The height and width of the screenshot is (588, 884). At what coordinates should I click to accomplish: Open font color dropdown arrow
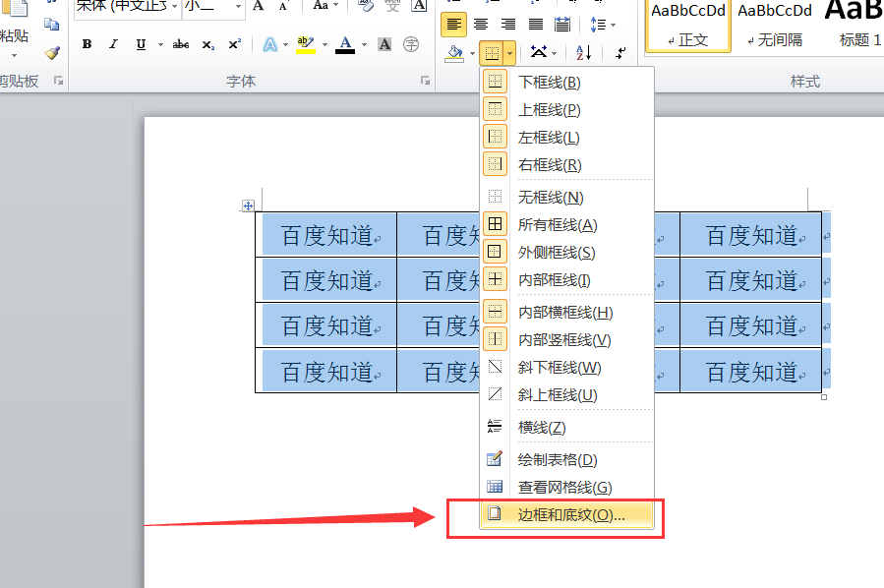coord(364,44)
